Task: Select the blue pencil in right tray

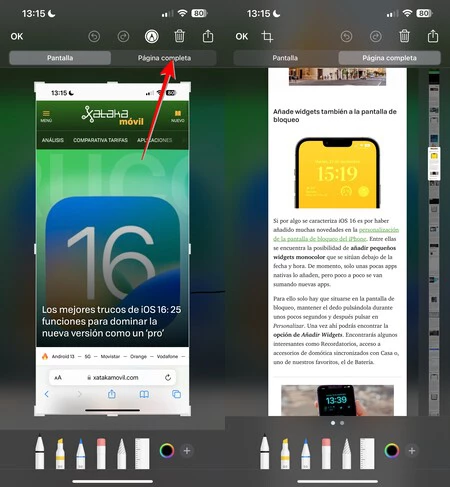Action: coord(305,453)
